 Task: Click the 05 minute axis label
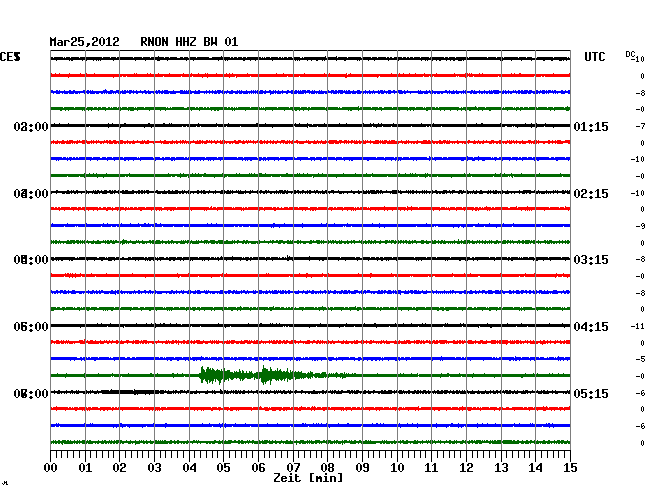coord(223,468)
